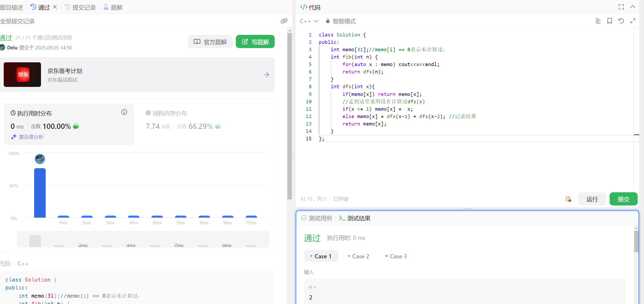The height and width of the screenshot is (304, 644).
Task: Click '行 15, 列 3' status text
Action: point(313,199)
